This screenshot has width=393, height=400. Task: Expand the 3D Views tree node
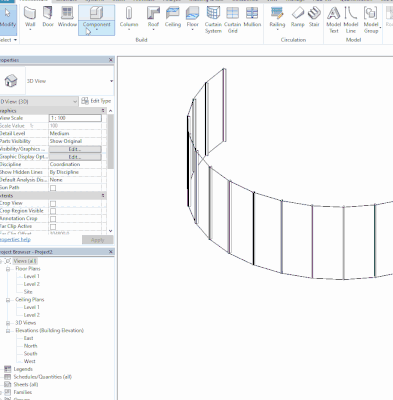coord(8,323)
